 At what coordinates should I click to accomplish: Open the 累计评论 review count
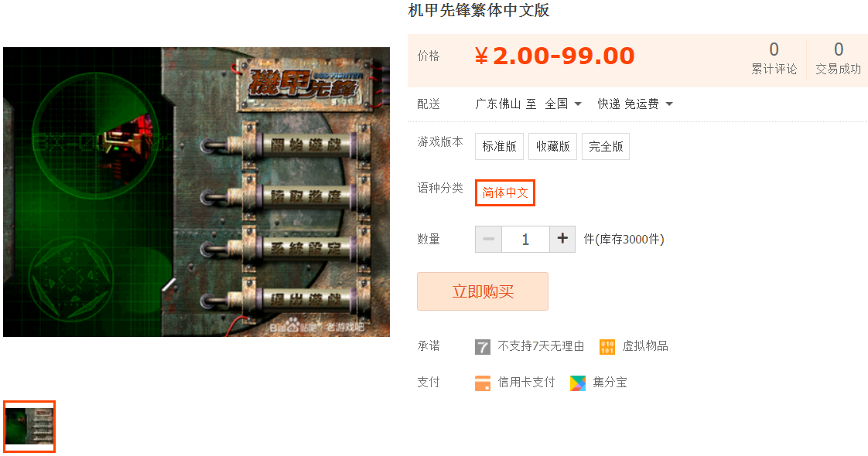774,59
